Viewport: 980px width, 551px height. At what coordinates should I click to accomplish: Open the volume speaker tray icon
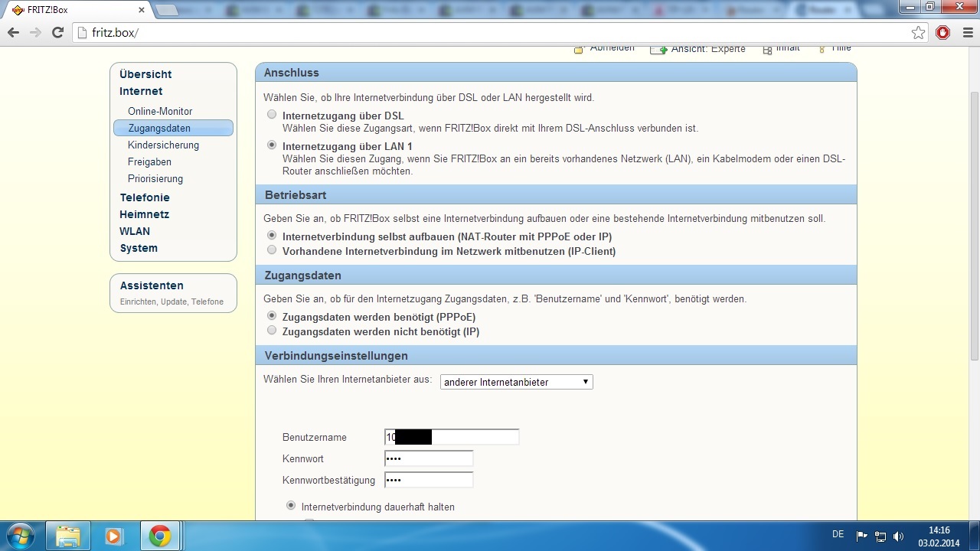click(899, 536)
